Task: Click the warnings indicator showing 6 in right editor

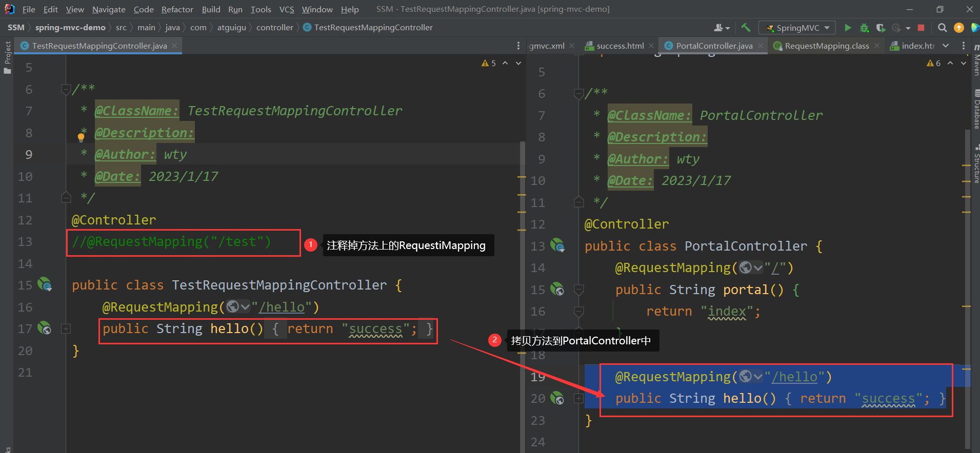Action: point(934,63)
